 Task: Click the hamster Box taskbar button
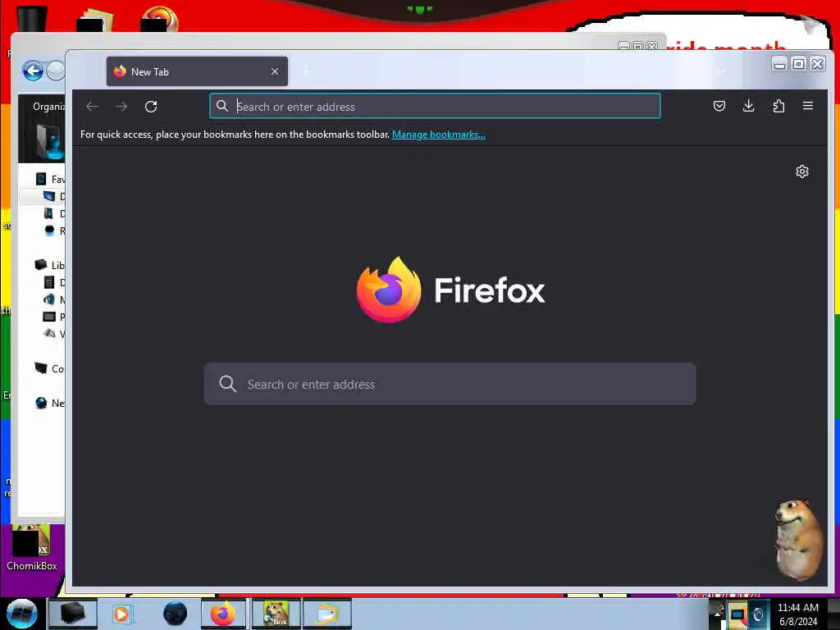pyautogui.click(x=276, y=614)
